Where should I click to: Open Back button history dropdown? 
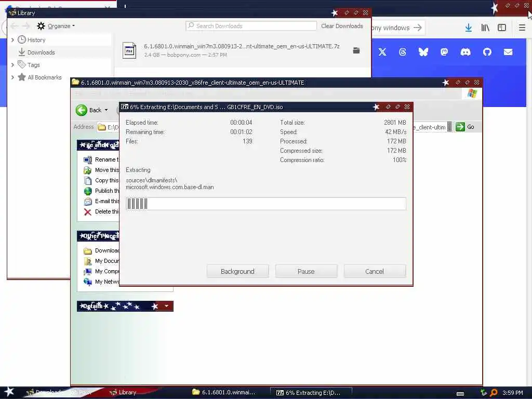pyautogui.click(x=106, y=110)
